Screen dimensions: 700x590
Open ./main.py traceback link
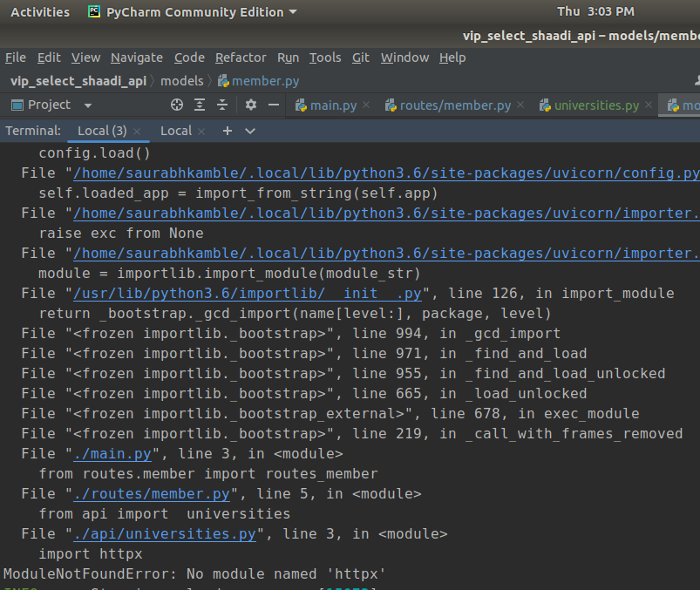point(112,454)
